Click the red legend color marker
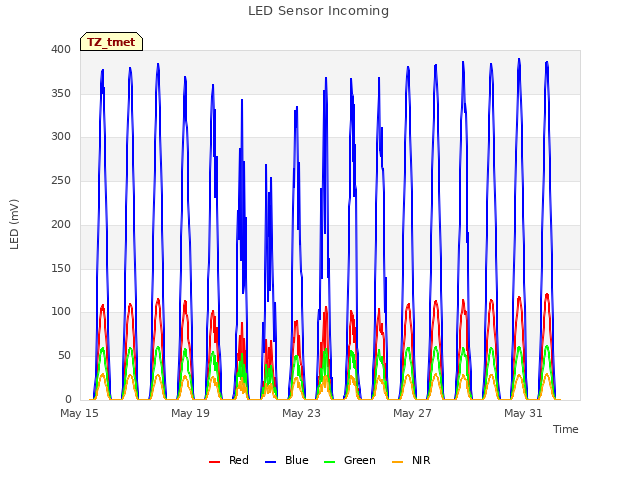640x480 pixels. coord(214,462)
